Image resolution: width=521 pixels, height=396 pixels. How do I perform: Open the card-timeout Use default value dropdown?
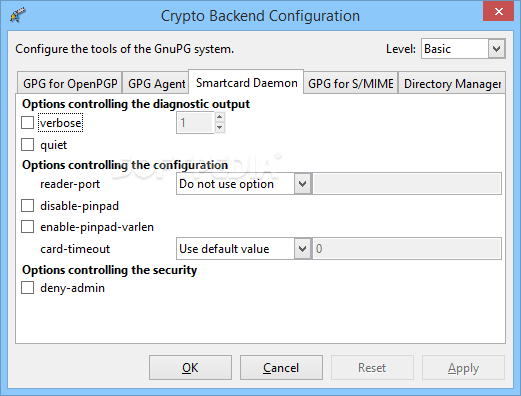click(243, 249)
